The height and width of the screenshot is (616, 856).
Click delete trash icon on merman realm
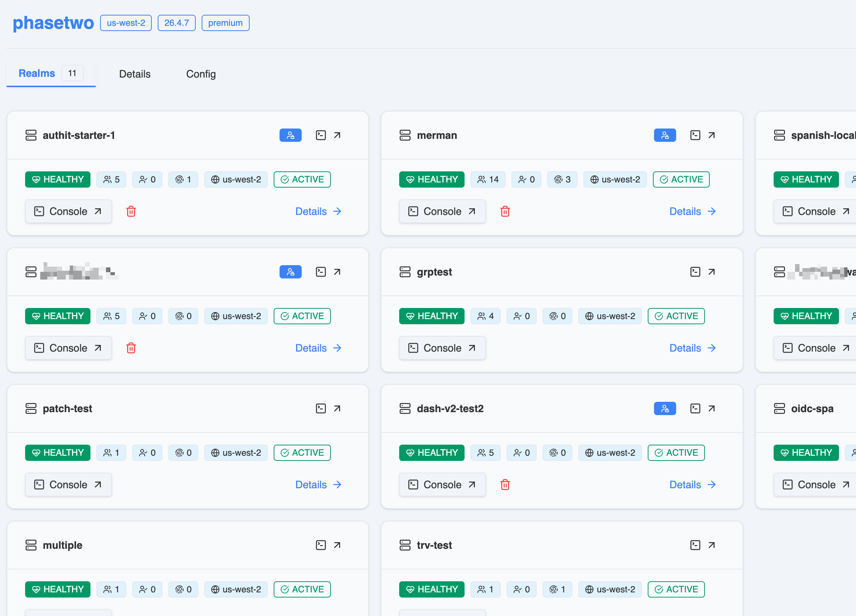coord(505,211)
